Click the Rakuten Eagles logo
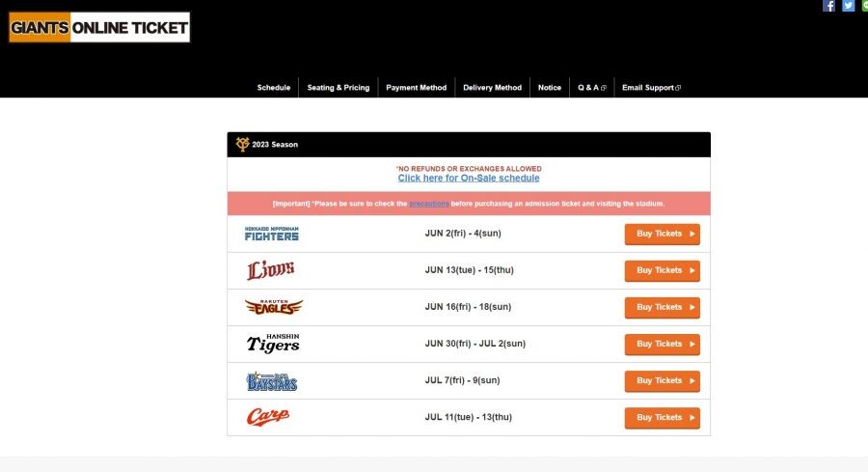868x472 pixels. coord(274,307)
